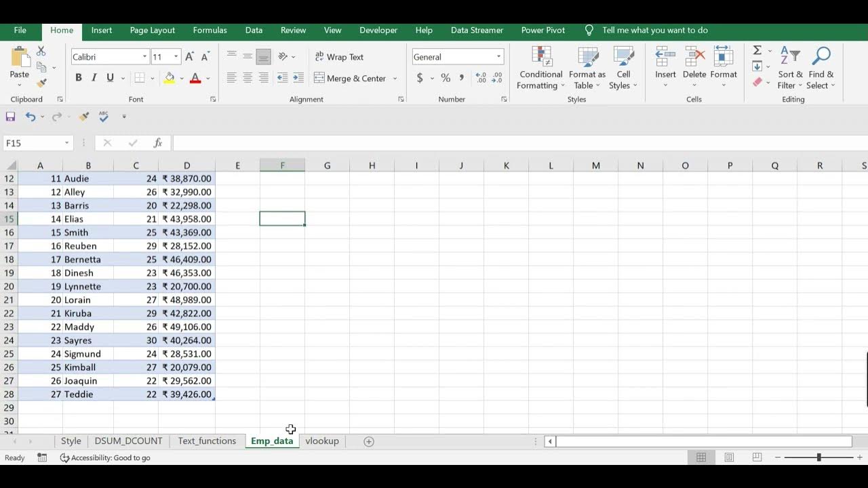
Task: Open Font dialog launcher
Action: (x=213, y=100)
